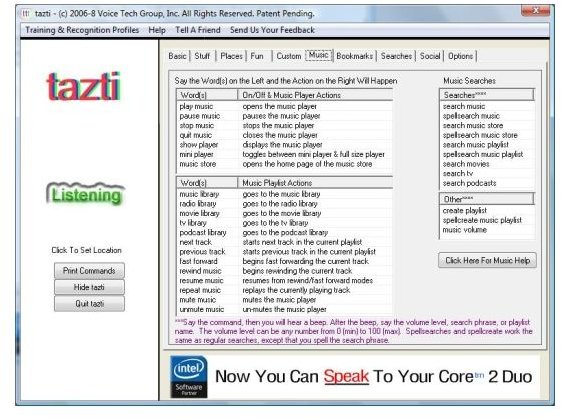Select the 'previous track' row

click(285, 252)
